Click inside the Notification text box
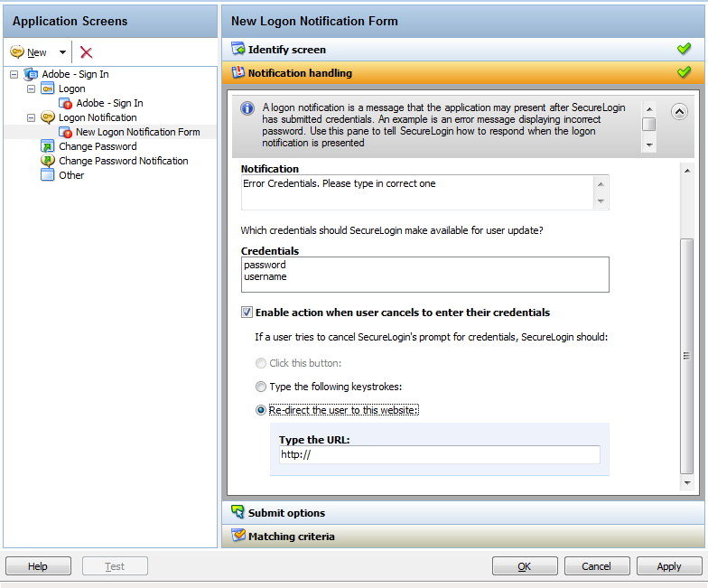Image resolution: width=708 pixels, height=588 pixels. [417, 192]
